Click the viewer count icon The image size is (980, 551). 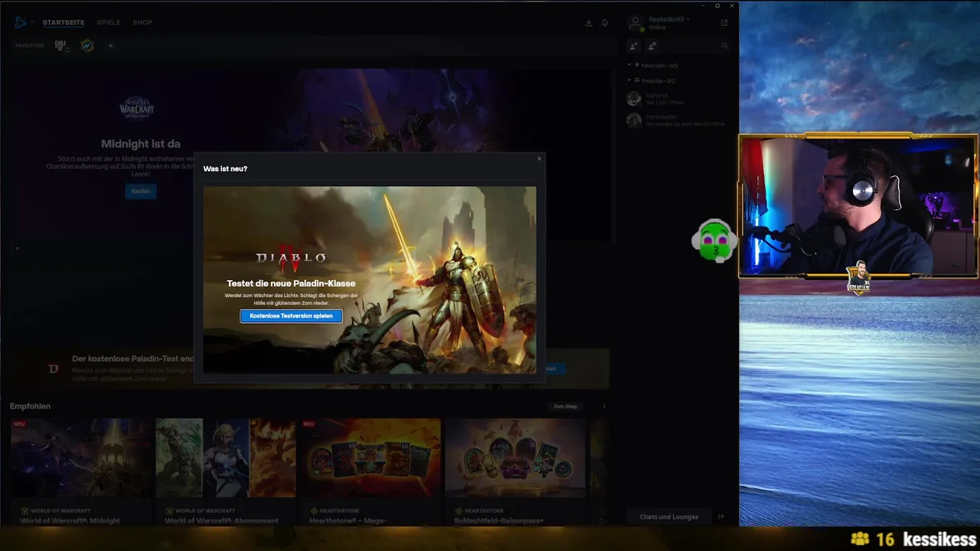pos(861,540)
